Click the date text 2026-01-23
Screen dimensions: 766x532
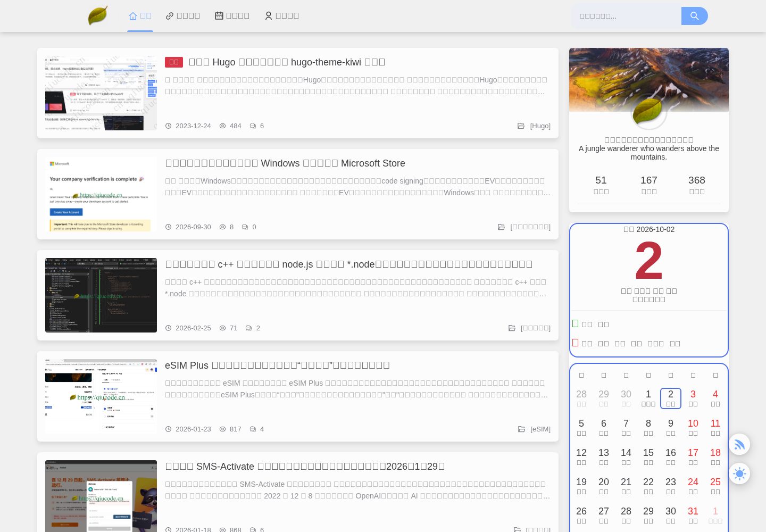click(193, 429)
